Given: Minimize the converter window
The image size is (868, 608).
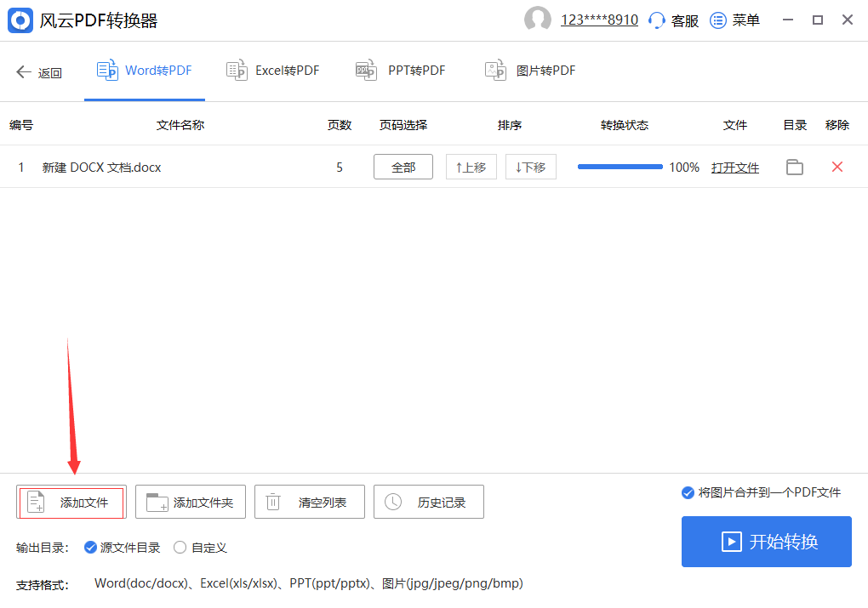Looking at the screenshot, I should coord(788,20).
